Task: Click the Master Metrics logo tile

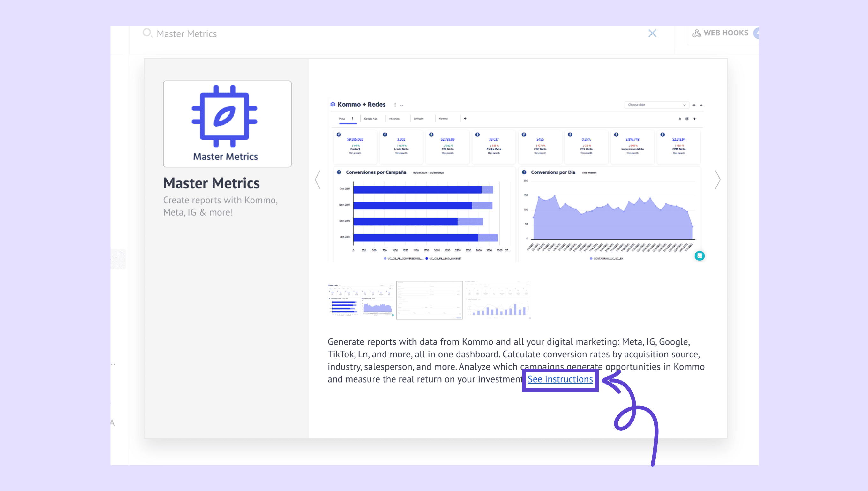Action: [x=227, y=123]
